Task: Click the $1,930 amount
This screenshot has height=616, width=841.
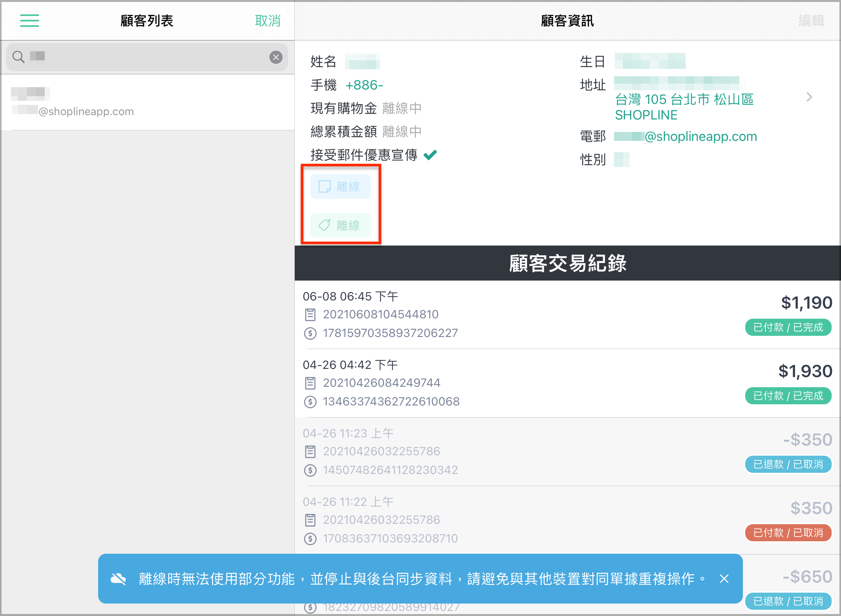Action: [805, 371]
